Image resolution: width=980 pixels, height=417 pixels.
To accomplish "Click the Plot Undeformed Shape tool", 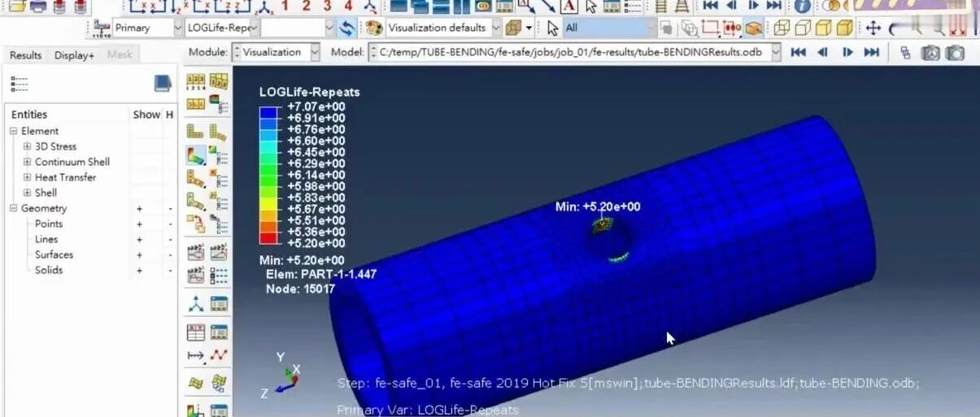I will click(196, 131).
